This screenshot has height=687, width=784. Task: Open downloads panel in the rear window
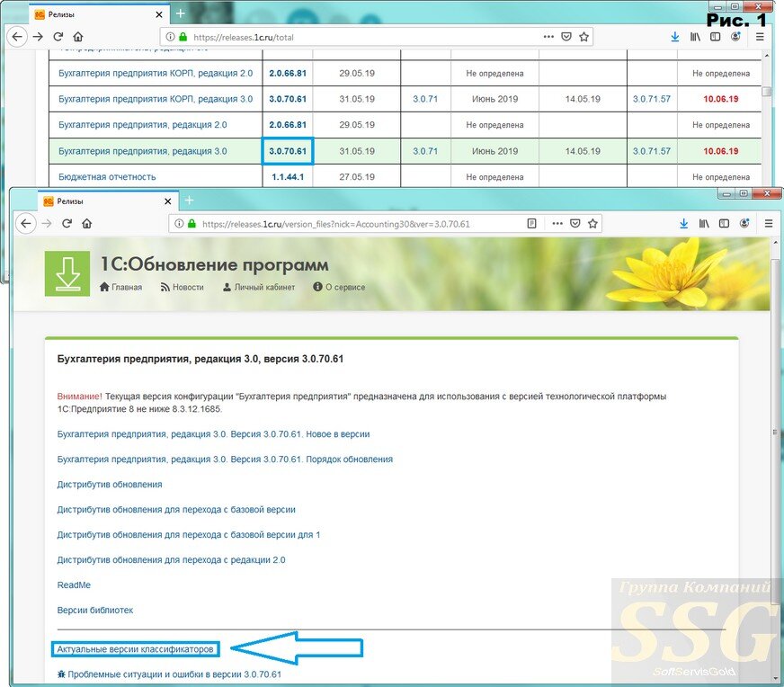pos(674,37)
